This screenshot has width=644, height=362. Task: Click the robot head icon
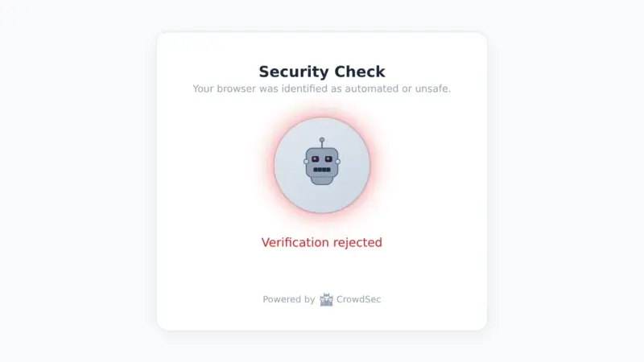[322, 162]
